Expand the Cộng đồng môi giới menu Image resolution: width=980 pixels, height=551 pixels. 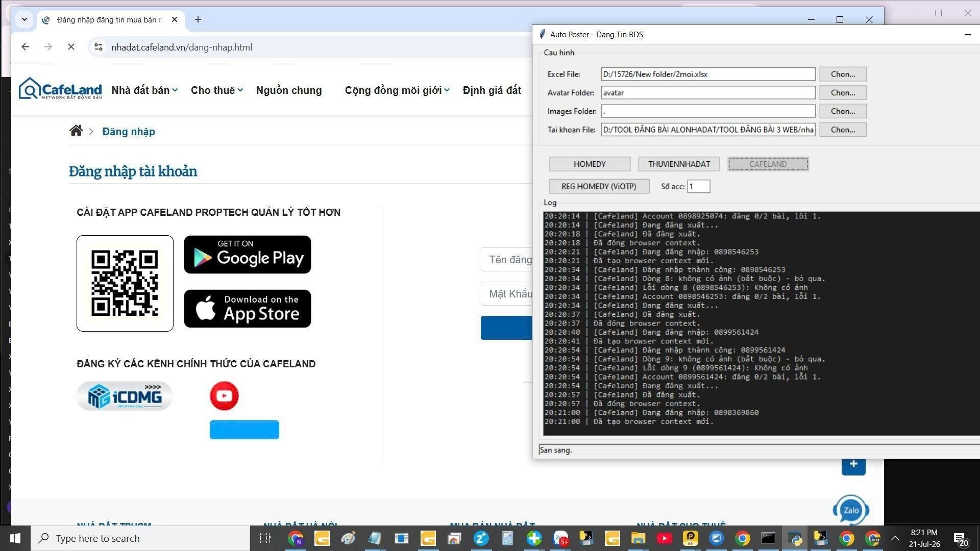pos(397,90)
